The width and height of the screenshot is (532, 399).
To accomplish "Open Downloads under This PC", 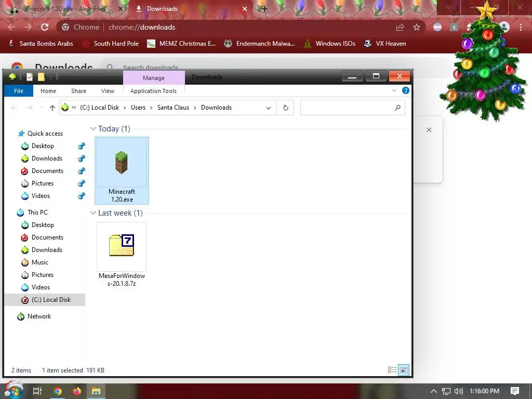I will point(47,250).
